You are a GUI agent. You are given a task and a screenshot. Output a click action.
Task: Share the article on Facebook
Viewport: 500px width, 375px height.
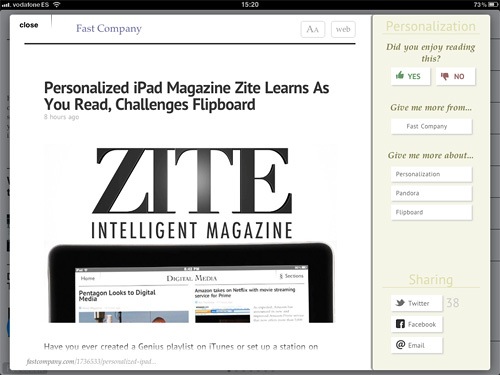point(417,324)
